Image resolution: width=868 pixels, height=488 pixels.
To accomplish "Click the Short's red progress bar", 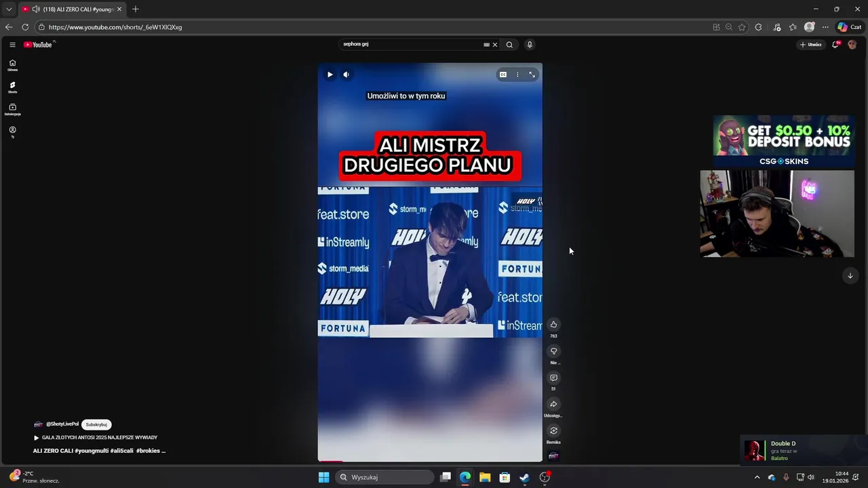I will coord(331,462).
